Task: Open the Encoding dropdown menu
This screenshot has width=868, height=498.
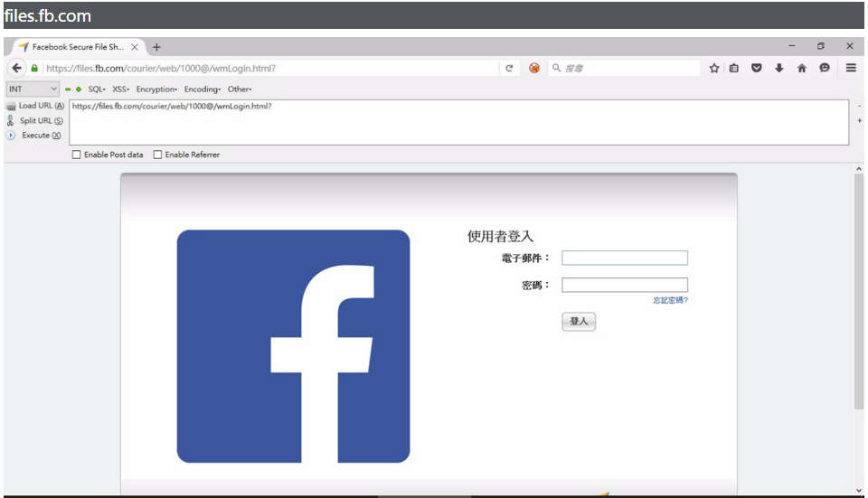Action: (x=203, y=89)
